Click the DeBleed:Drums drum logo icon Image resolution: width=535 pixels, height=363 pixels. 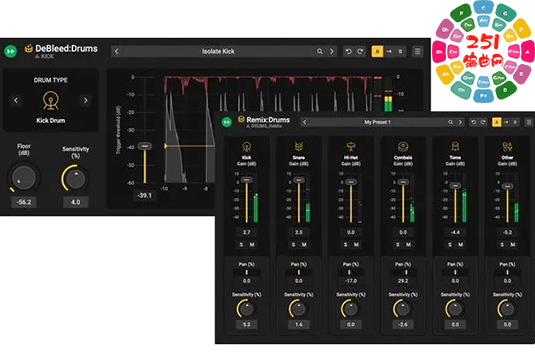click(28, 48)
